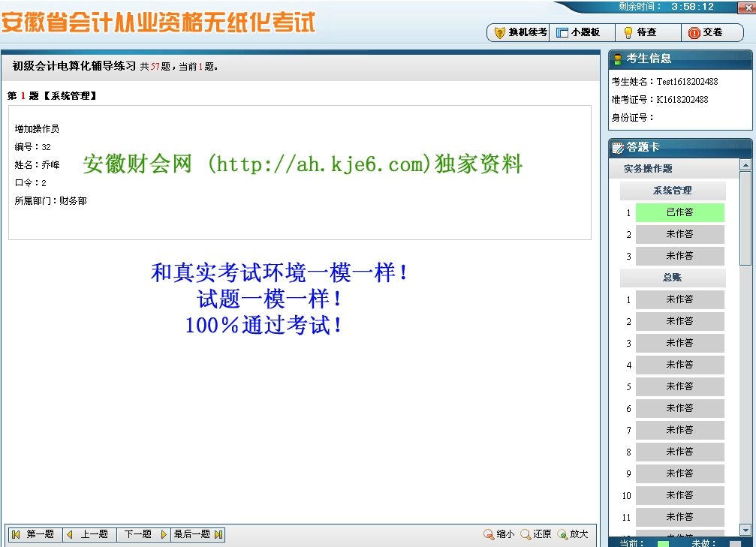Screen dimensions: 756x547
Task: Zoom out using 缩小 magnifier
Action: click(499, 534)
